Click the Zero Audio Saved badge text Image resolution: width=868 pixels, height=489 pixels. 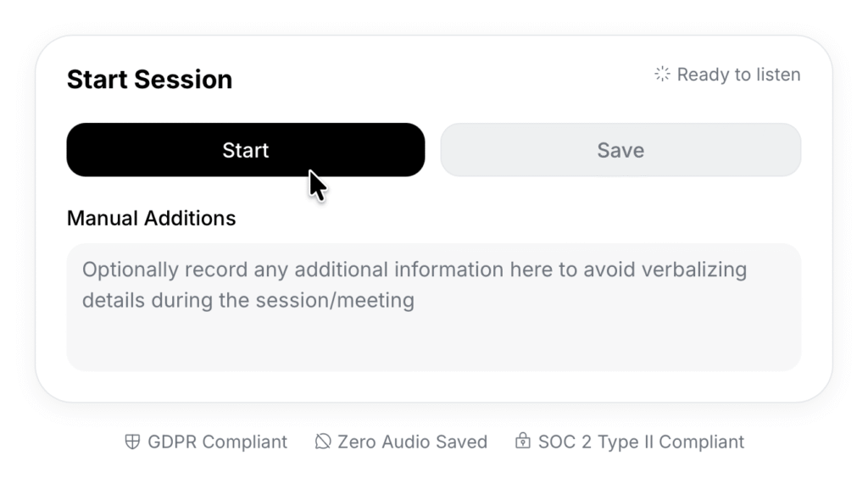[412, 442]
